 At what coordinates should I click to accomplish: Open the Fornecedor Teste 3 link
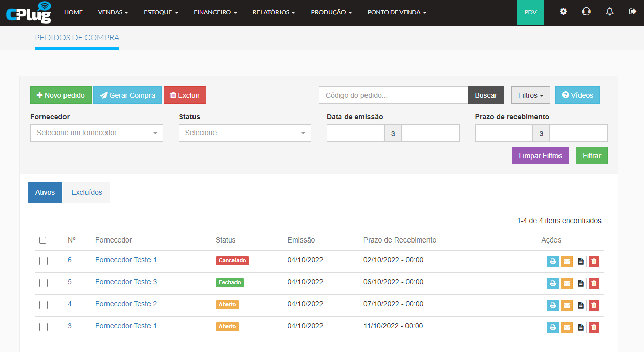pyautogui.click(x=126, y=282)
